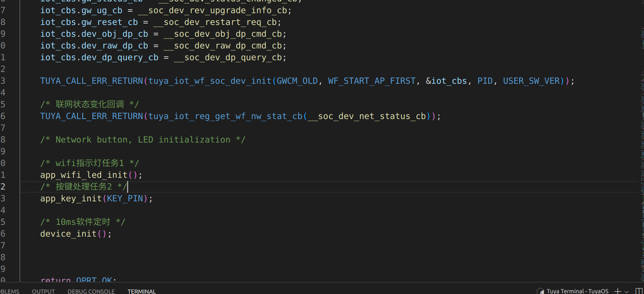
Task: Click on tuya_iot_wf_soc_dev_init function name
Action: tap(210, 81)
